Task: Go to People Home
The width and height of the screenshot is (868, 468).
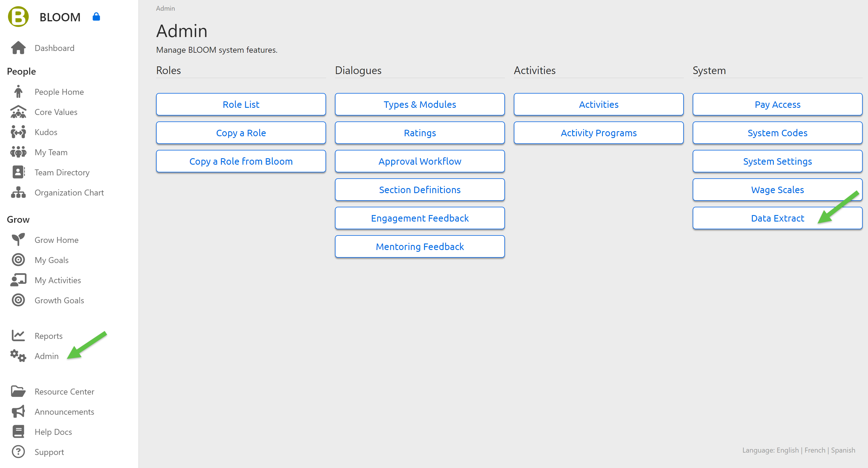Action: point(59,92)
